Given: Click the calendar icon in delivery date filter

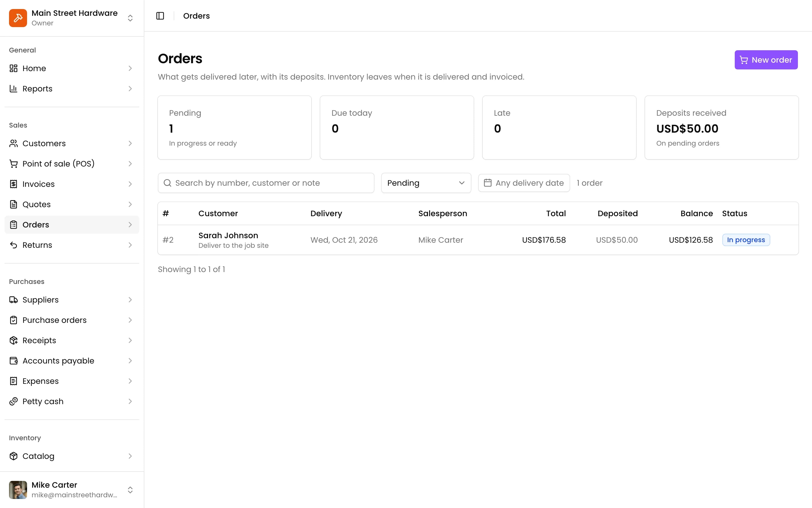Looking at the screenshot, I should 487,183.
